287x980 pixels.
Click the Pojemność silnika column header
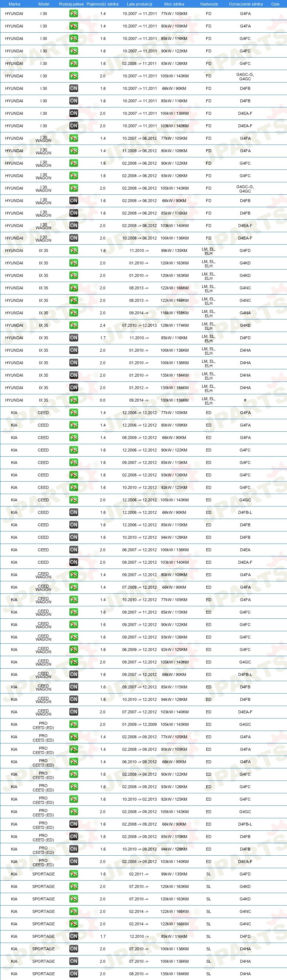[x=102, y=4]
